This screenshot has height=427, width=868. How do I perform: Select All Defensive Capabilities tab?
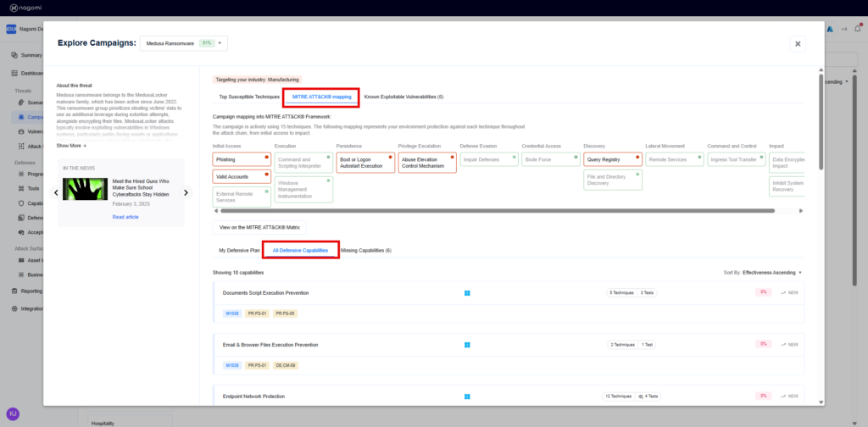point(300,251)
